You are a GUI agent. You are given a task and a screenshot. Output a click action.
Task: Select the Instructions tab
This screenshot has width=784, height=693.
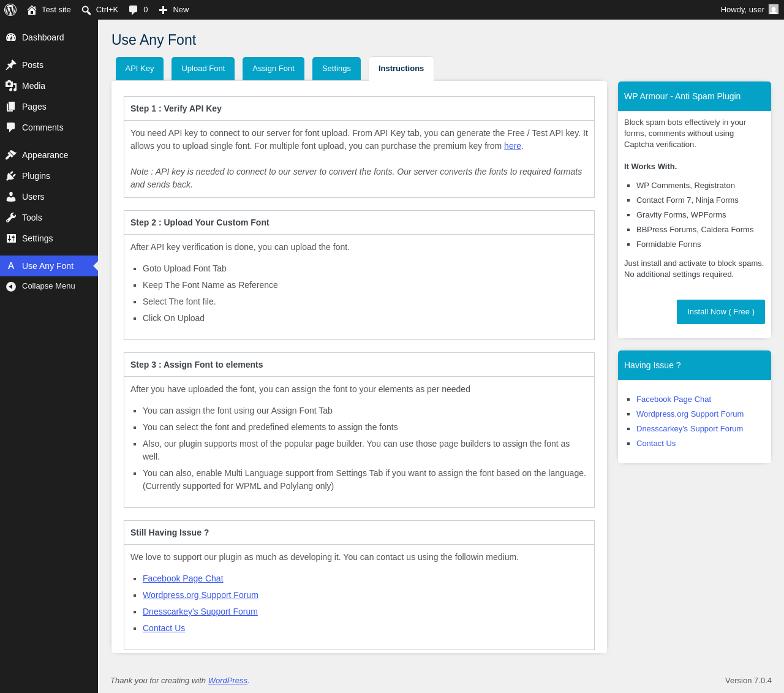coord(401,69)
